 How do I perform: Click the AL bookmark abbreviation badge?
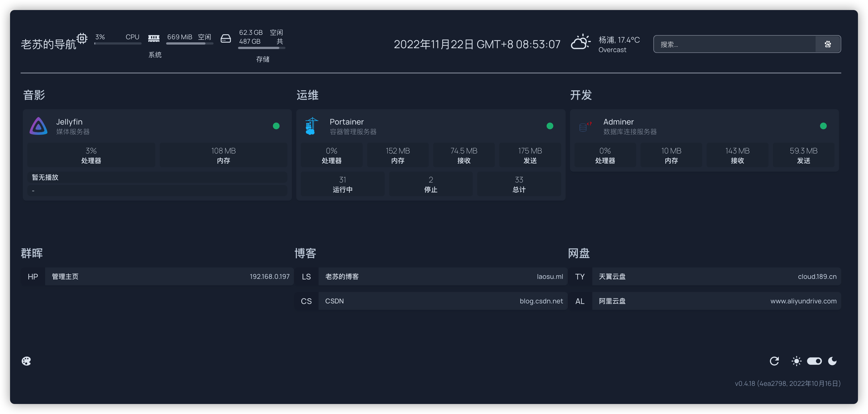click(580, 301)
